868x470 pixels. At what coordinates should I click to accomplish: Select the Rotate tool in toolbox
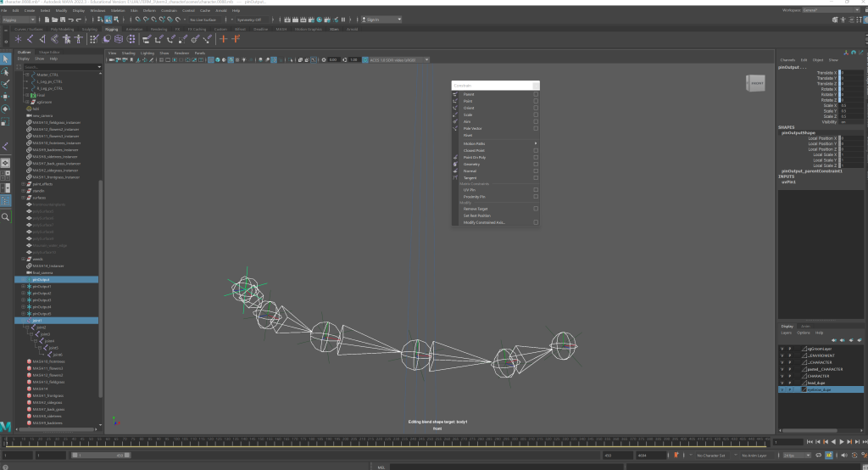[x=6, y=109]
